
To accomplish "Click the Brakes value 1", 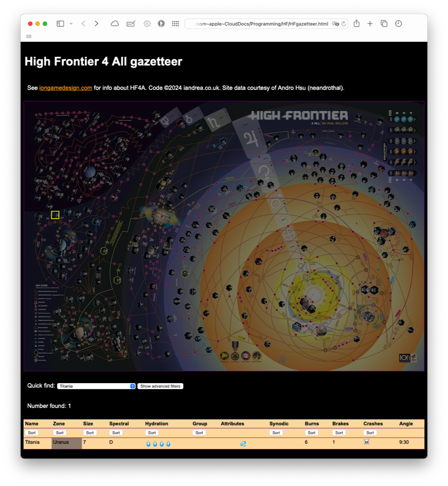I will pyautogui.click(x=334, y=442).
